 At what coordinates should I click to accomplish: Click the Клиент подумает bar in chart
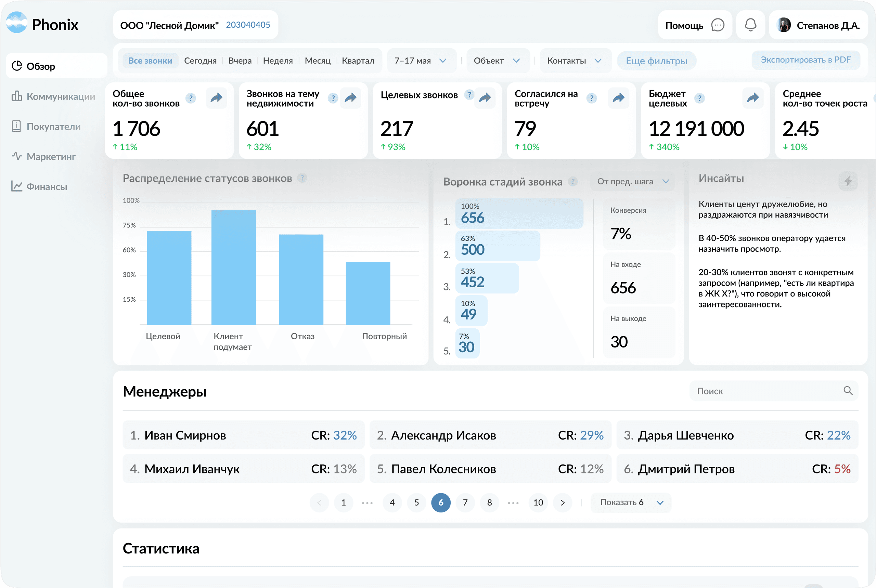233,267
